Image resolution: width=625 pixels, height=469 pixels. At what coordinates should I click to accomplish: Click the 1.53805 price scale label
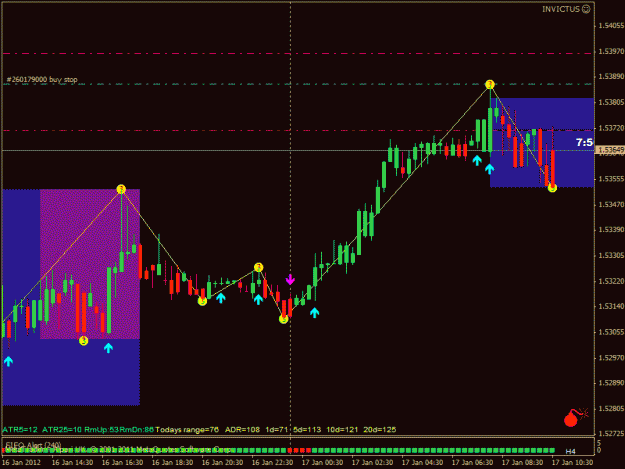click(611, 102)
